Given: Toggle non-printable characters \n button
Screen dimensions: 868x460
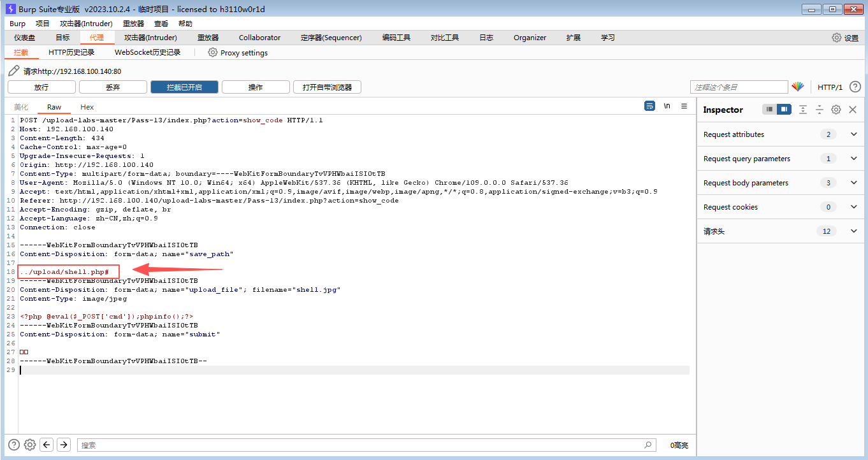Looking at the screenshot, I should click(667, 106).
